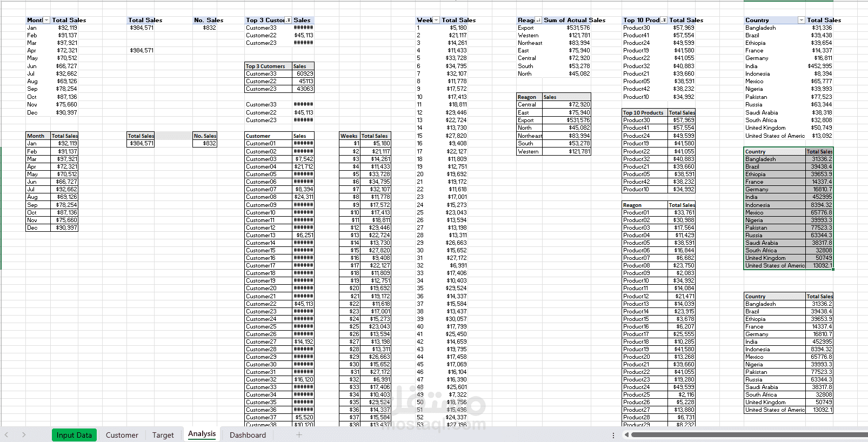Switch to the Input Data sheet tab
Viewport: 868px width, 442px height.
(x=75, y=435)
